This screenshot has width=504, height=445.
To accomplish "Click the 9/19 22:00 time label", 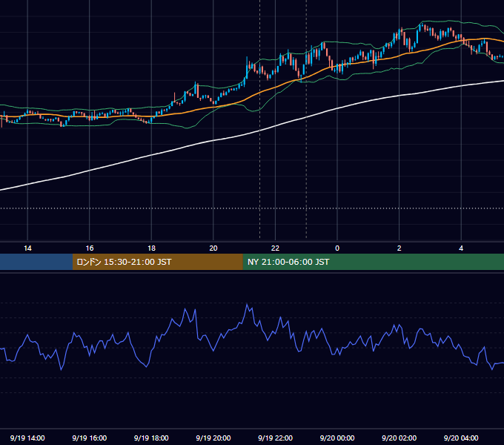I will 275,438.
